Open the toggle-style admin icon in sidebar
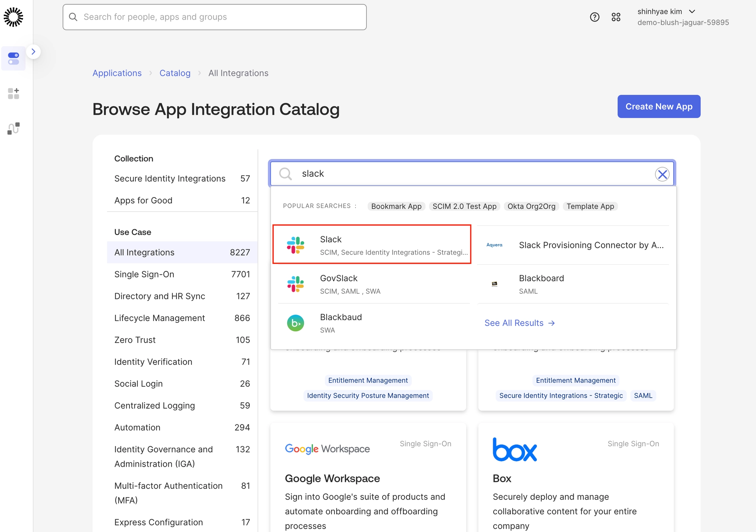The height and width of the screenshot is (532, 756). tap(14, 58)
